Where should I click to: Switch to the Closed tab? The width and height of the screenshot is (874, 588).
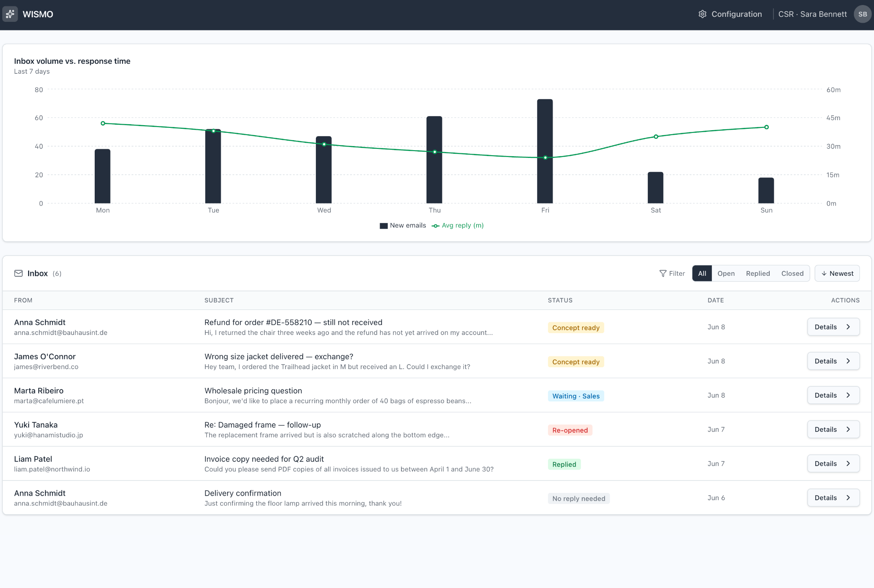[x=792, y=274]
